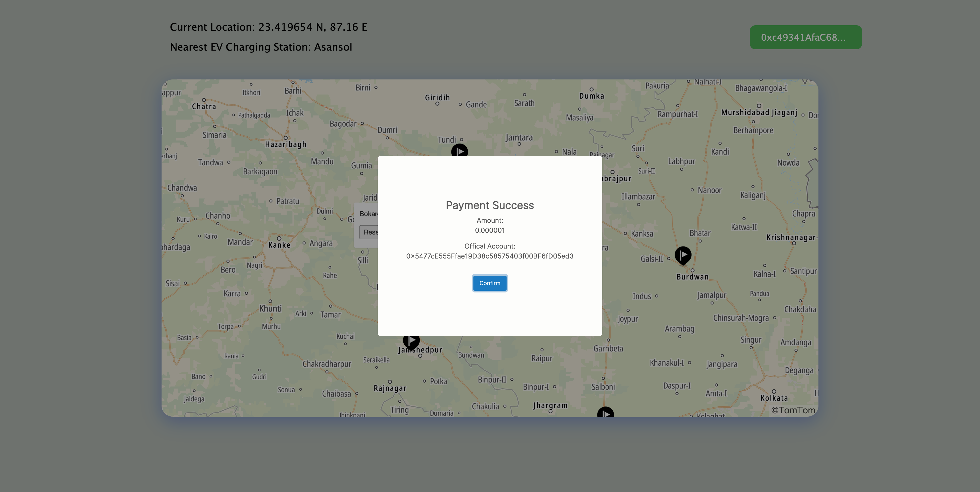Confirm the payment success dialog

click(490, 283)
